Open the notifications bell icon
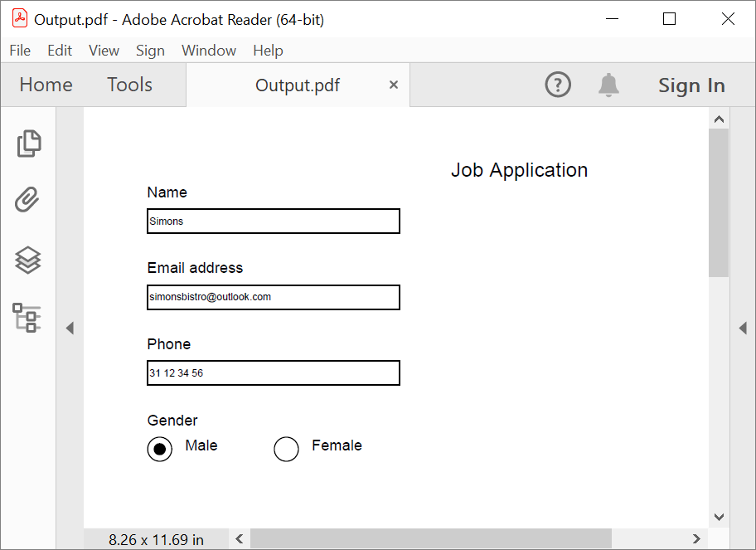756x550 pixels. [x=608, y=85]
